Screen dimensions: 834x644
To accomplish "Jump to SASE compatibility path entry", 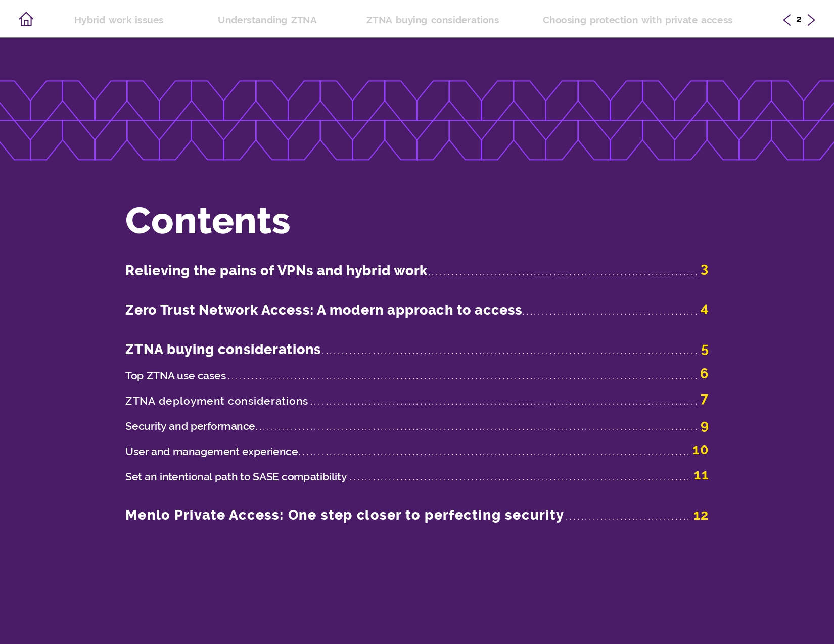I will coord(236,477).
